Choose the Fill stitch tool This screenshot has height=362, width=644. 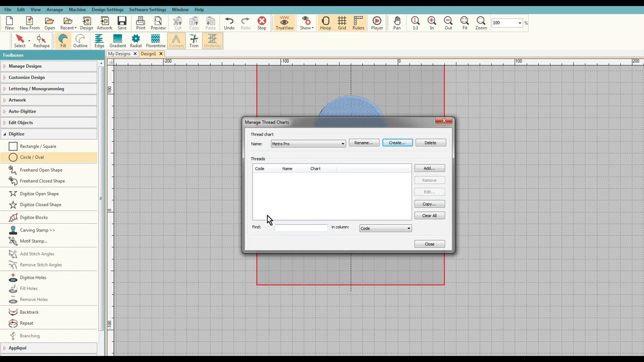click(x=63, y=41)
